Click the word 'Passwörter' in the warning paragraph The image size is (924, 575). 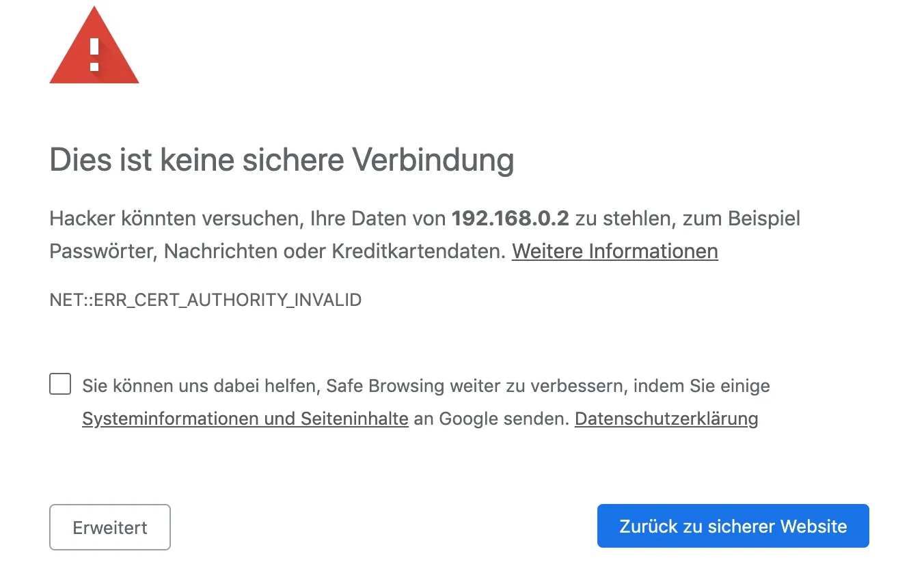pos(103,251)
